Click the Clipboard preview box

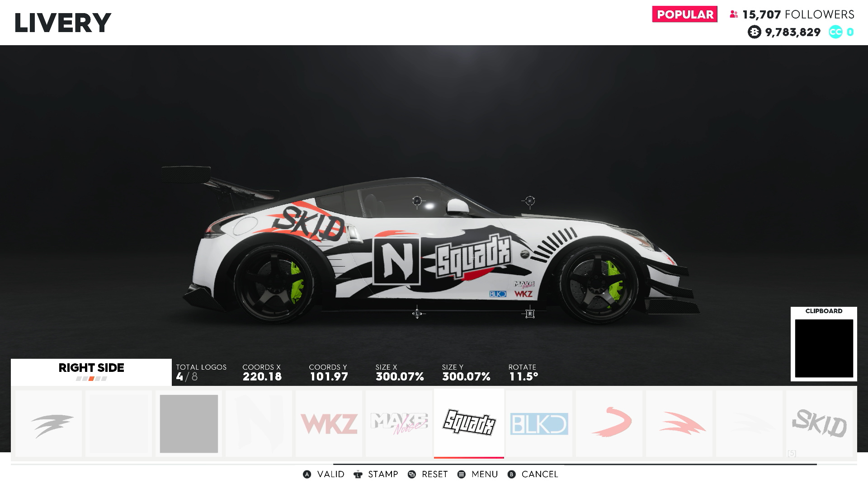[824, 348]
